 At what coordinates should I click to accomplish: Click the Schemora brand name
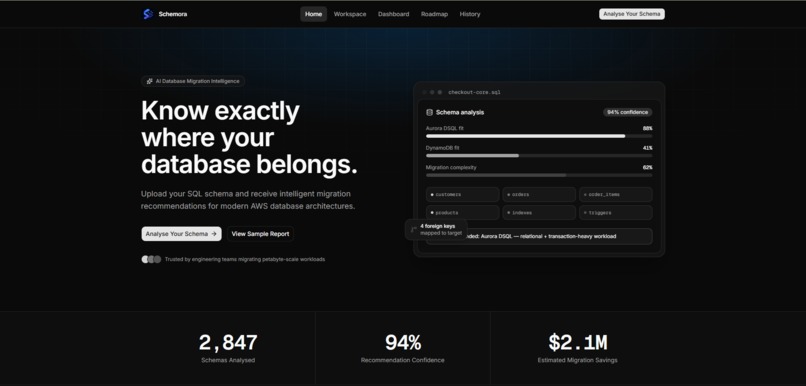[173, 14]
